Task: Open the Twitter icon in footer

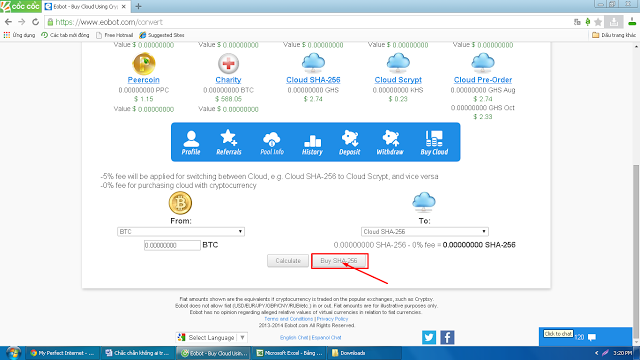Action: pyautogui.click(x=429, y=338)
